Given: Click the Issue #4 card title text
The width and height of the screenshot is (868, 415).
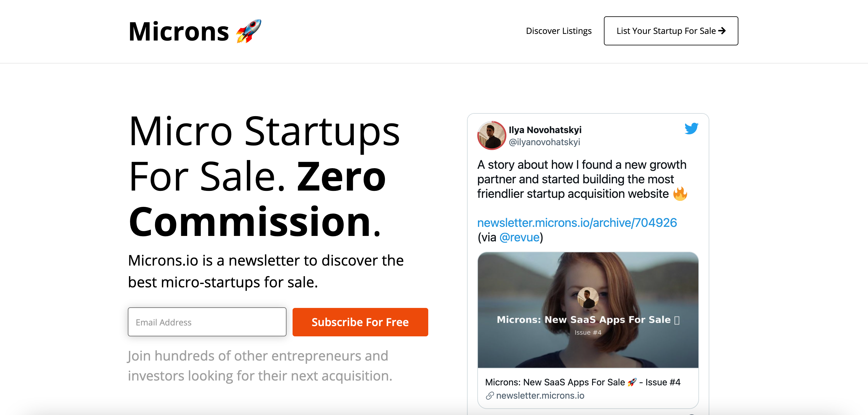Looking at the screenshot, I should (555, 382).
